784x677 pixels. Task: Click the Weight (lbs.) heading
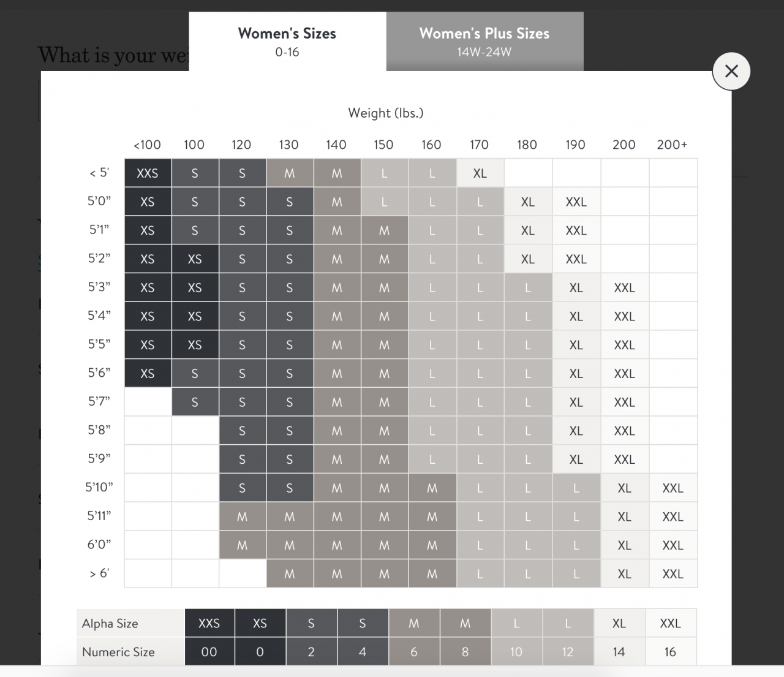pos(386,113)
